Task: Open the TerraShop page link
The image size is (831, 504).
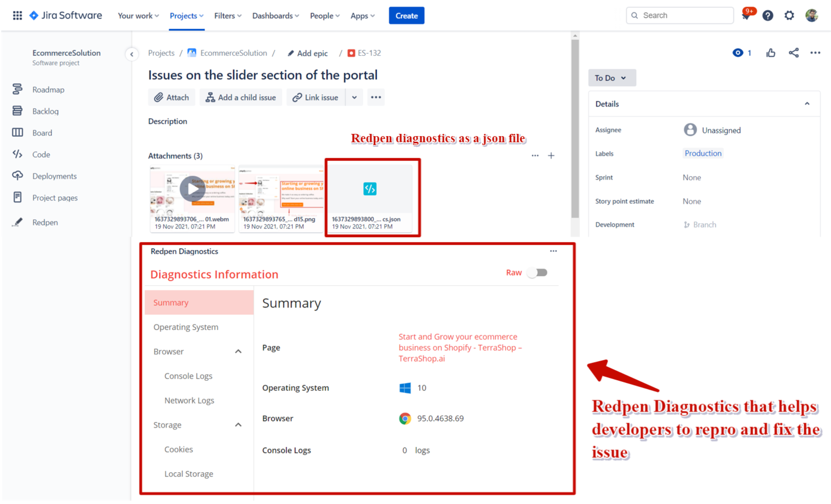Action: point(460,348)
